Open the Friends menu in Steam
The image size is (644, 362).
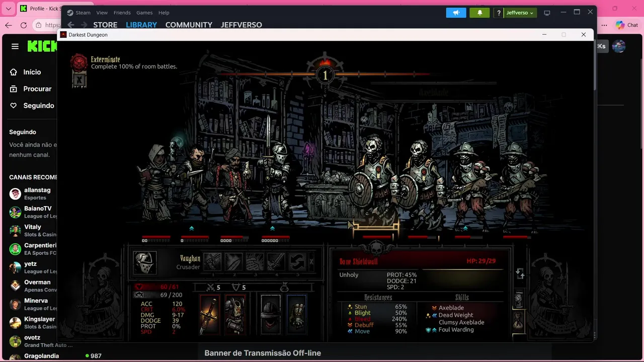click(122, 13)
